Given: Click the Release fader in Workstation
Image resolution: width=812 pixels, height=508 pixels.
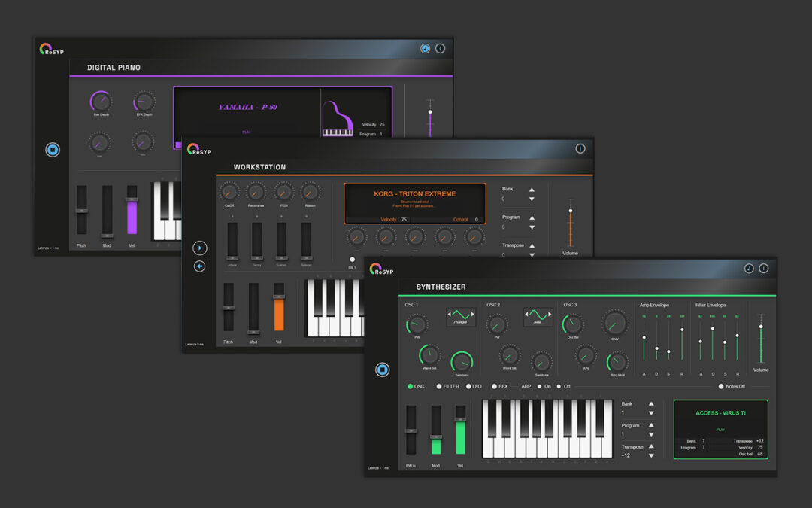Looking at the screenshot, I should pyautogui.click(x=307, y=241).
